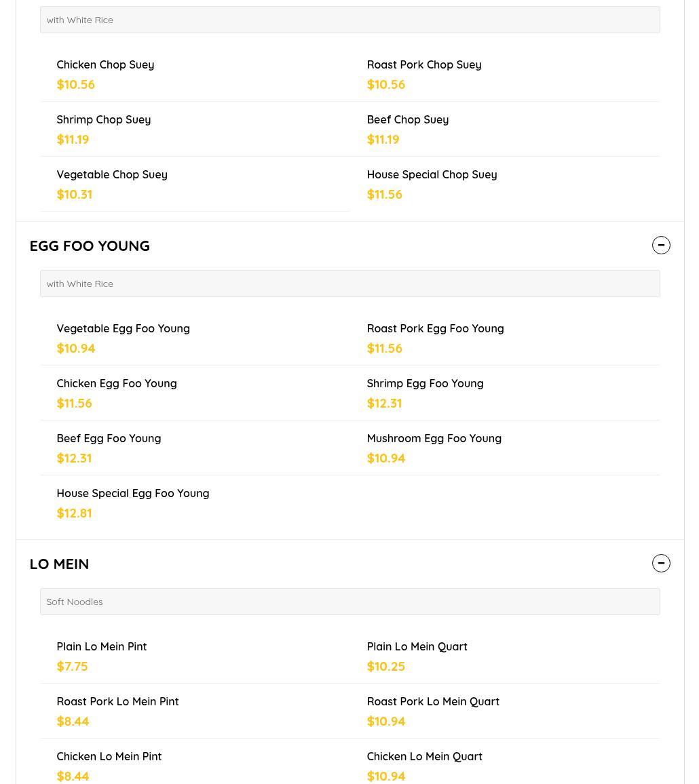The image size is (699, 784).
Task: Choose Vegetable Egg Foo Young
Action: [x=123, y=329]
